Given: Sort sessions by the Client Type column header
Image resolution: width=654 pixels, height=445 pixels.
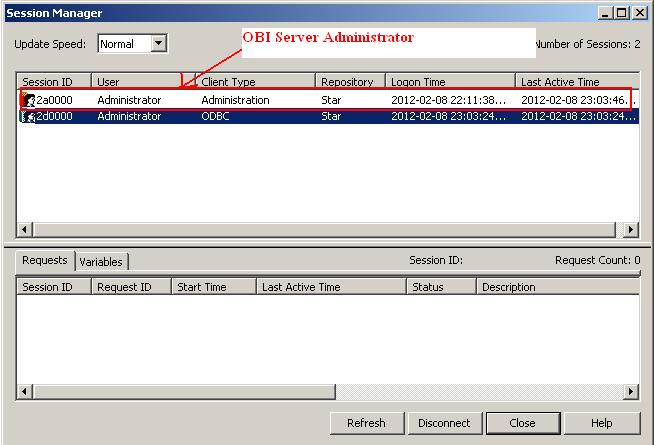Looking at the screenshot, I should (x=255, y=81).
